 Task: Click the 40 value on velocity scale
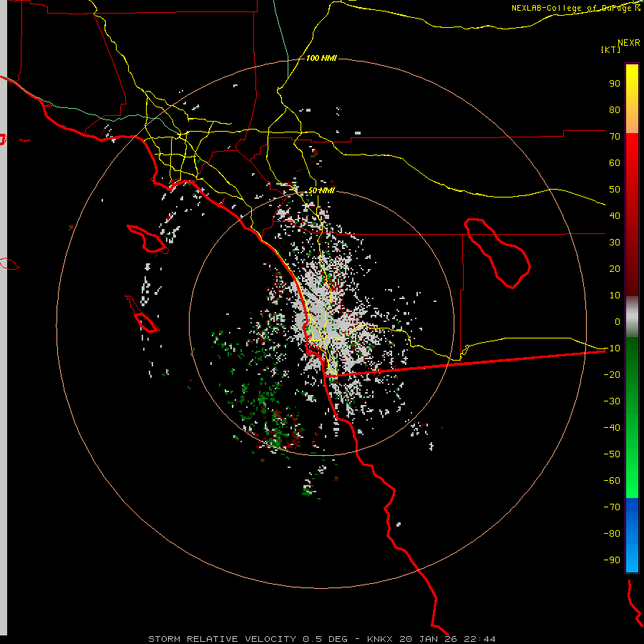(615, 216)
